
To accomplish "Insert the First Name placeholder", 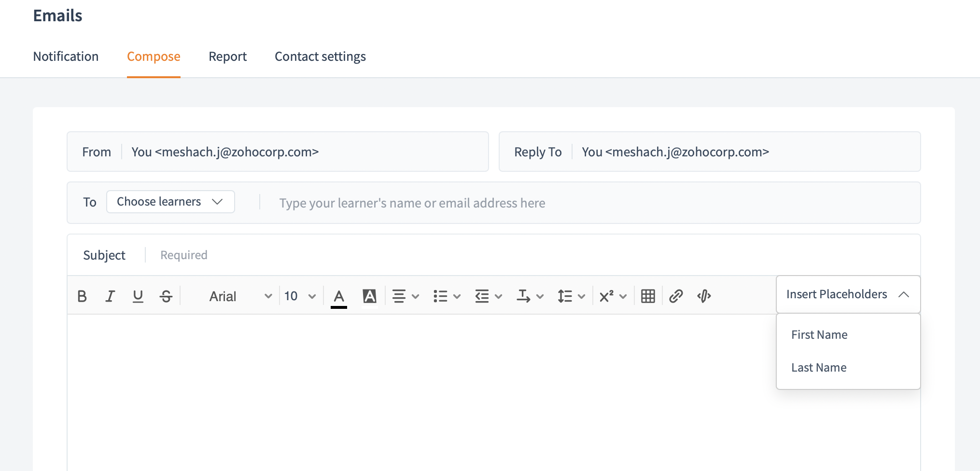I will coord(819,334).
